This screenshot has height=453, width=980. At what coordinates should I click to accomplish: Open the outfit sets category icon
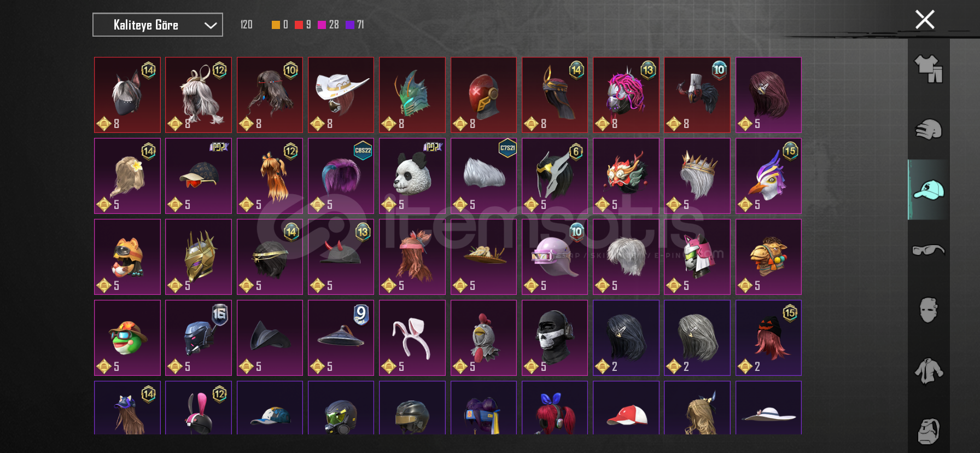(x=929, y=69)
